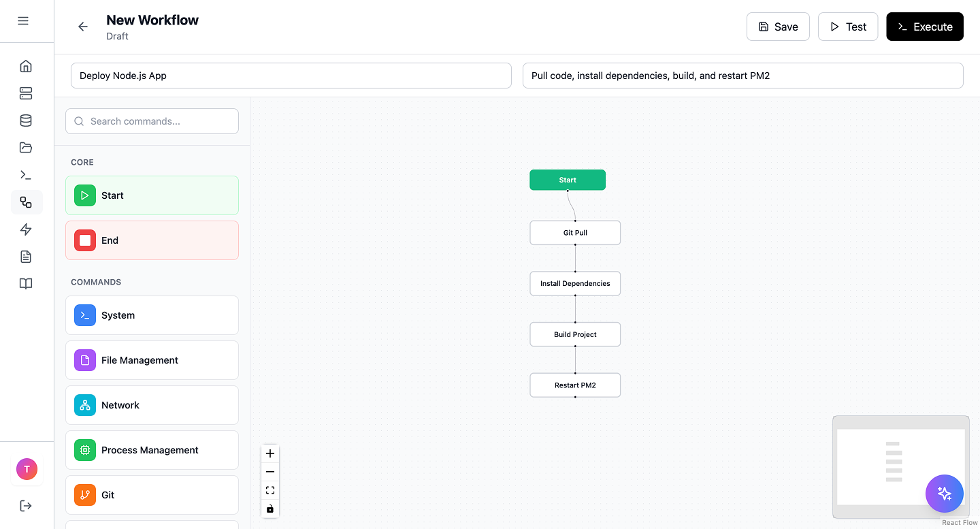Click the zoom in control
This screenshot has height=529, width=980.
pos(270,453)
